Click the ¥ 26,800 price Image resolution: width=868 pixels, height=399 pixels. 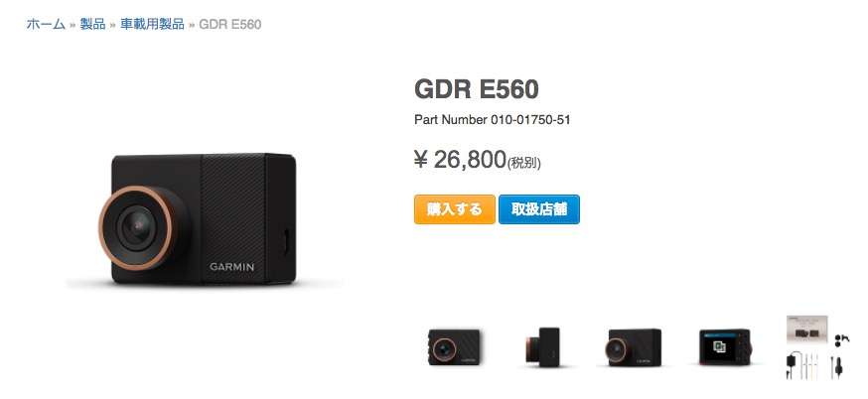click(460, 160)
